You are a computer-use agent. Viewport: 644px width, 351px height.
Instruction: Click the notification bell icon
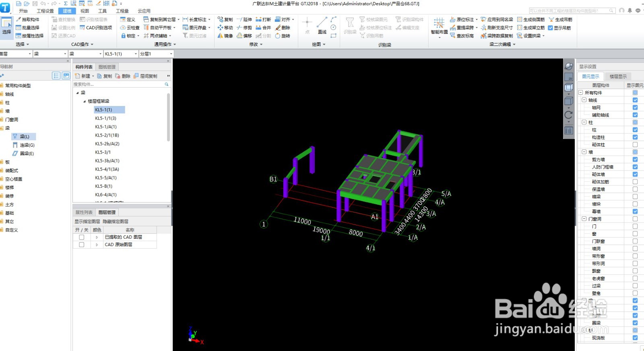(630, 10)
